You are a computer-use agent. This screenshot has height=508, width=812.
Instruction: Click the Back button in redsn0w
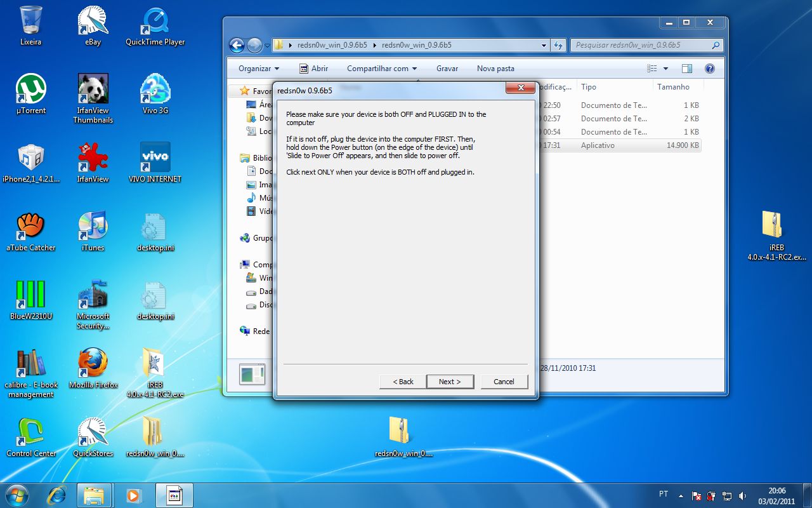[x=403, y=382]
